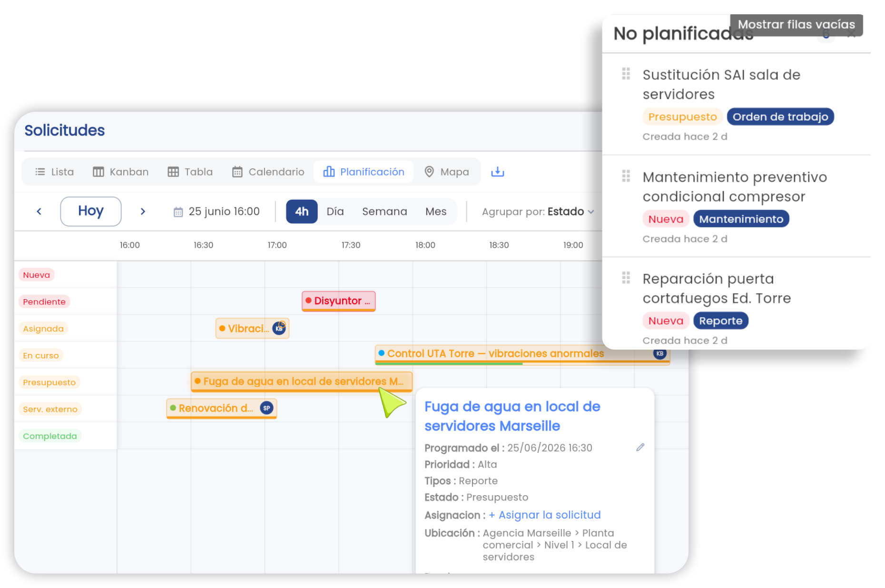Click the Fuga de agua task bar in Presupuesto row
This screenshot has height=588, width=885.
(301, 381)
